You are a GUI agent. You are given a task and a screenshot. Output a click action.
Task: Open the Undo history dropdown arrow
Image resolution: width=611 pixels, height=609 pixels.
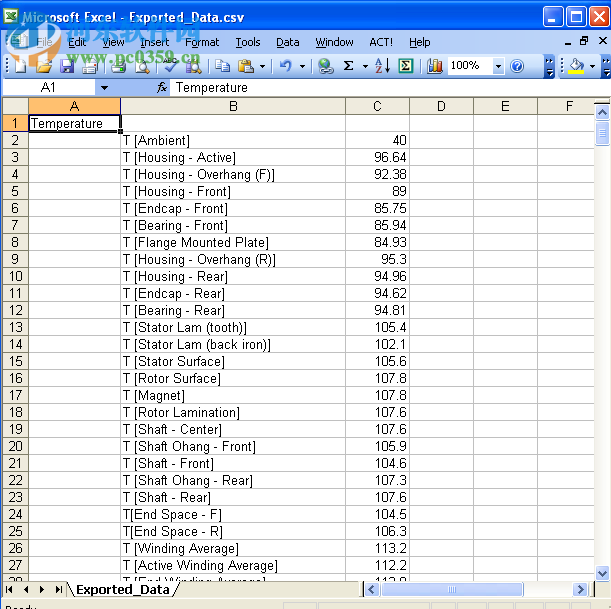tap(302, 67)
